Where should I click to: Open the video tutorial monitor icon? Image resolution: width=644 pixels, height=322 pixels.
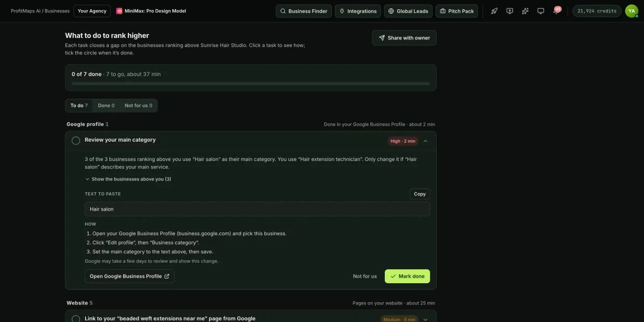510,11
